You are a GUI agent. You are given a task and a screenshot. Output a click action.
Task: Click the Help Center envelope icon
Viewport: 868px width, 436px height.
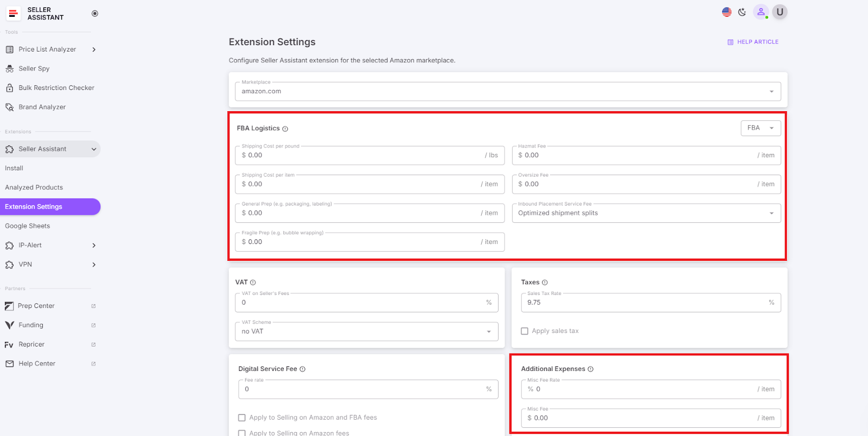coord(10,364)
